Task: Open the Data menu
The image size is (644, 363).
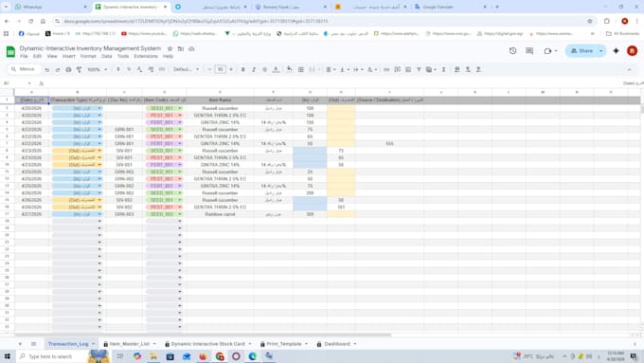Action: click(x=107, y=56)
